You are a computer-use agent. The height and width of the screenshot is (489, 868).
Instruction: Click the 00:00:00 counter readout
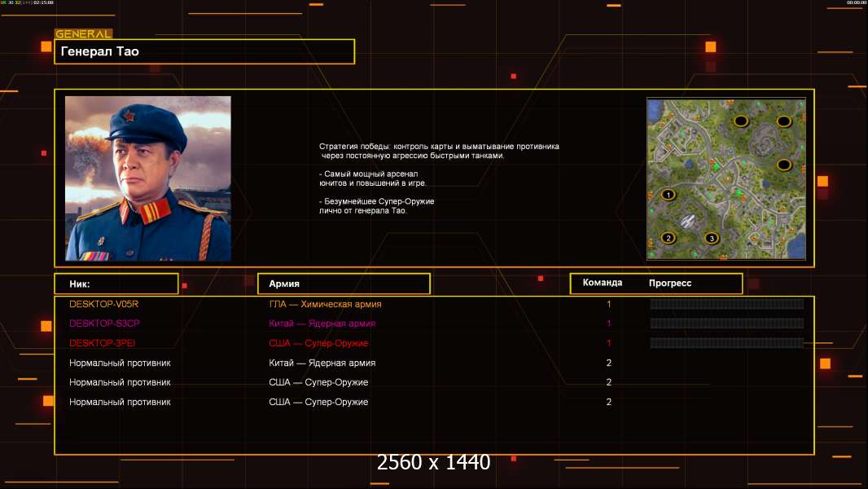[857, 2]
